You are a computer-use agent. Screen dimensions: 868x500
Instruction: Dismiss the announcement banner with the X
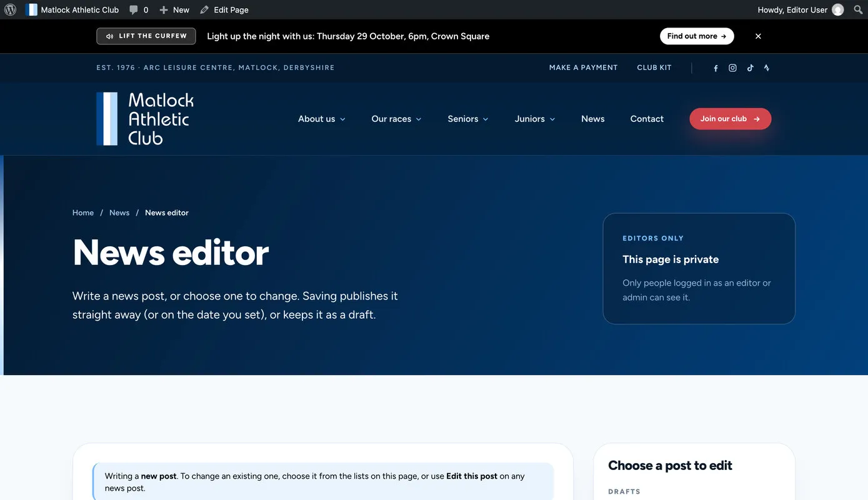pyautogui.click(x=758, y=36)
